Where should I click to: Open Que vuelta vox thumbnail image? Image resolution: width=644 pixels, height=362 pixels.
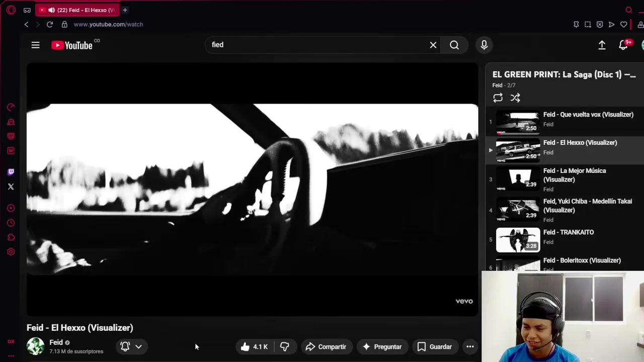pyautogui.click(x=518, y=122)
